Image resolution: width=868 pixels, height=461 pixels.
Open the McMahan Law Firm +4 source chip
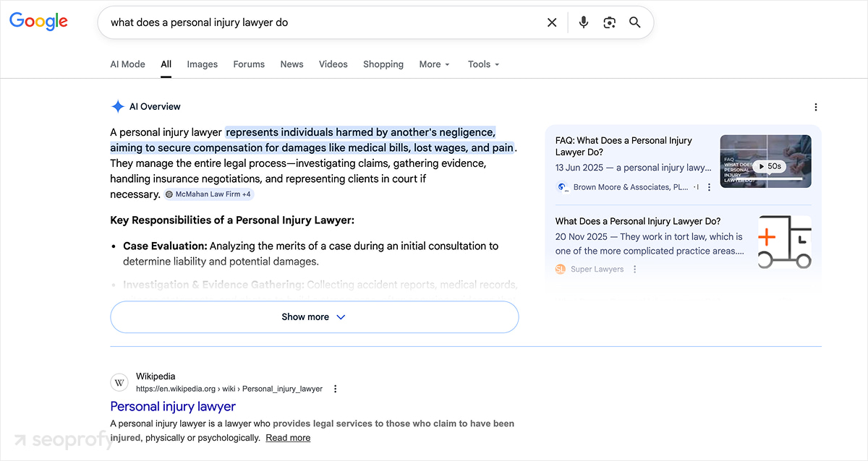tap(208, 194)
